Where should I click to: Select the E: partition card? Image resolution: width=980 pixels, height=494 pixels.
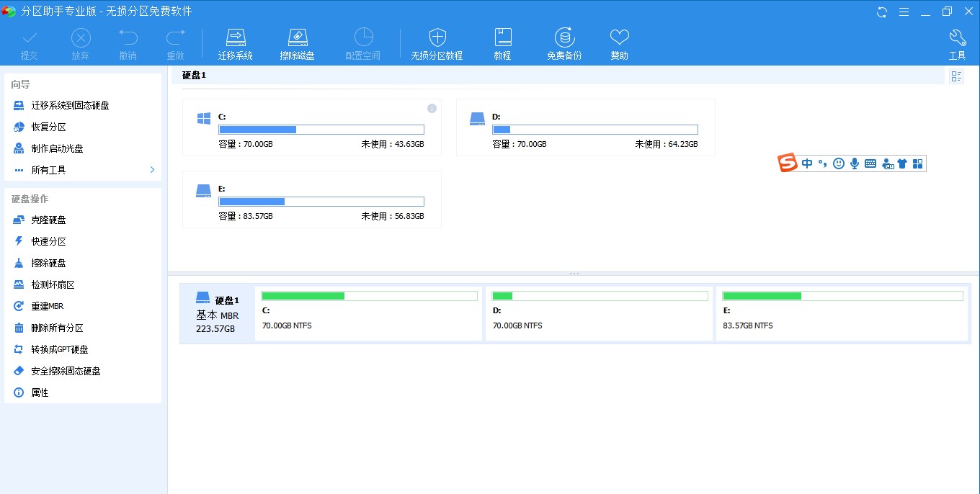point(311,199)
